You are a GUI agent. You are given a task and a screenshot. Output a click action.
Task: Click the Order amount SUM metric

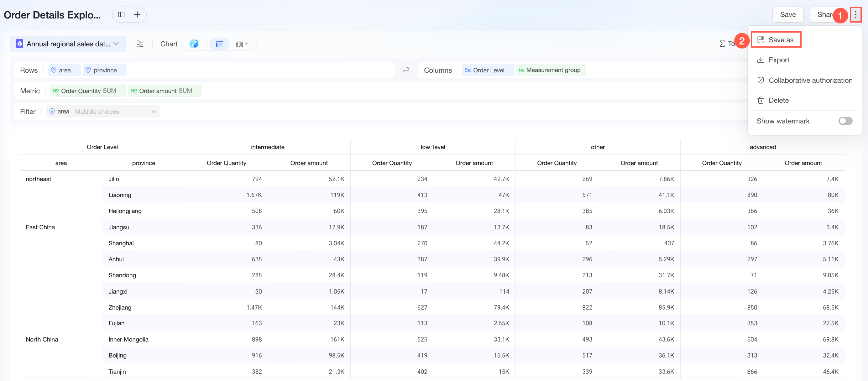tap(165, 91)
